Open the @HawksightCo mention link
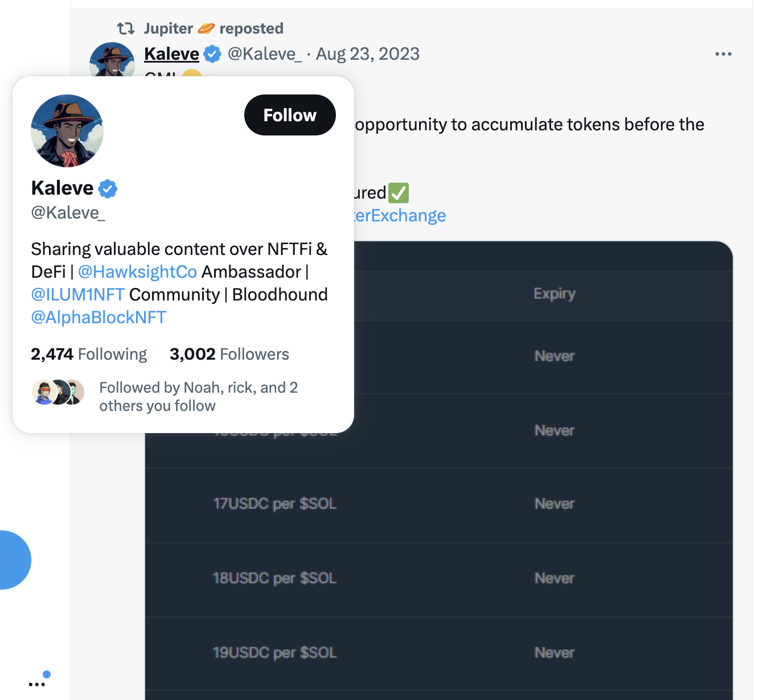Screen dimensions: 780x700 (x=137, y=272)
